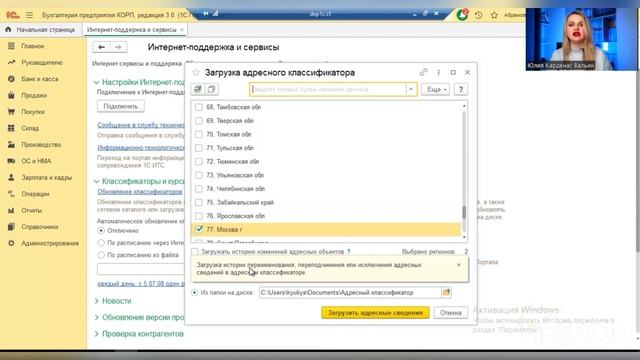Screen dimensions: 640x360
Task: Open Справочники section in sidebar
Action: tap(40, 227)
